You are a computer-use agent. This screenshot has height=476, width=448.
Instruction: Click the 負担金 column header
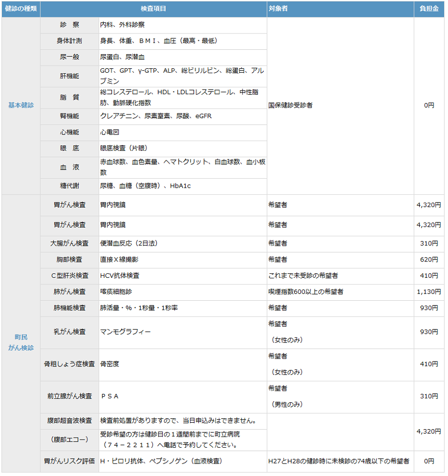tap(429, 9)
